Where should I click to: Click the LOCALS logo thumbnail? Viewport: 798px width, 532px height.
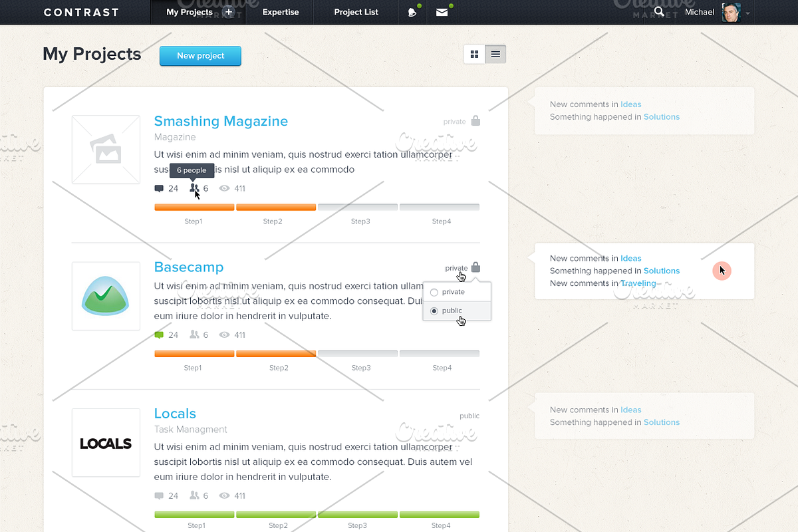tap(106, 443)
